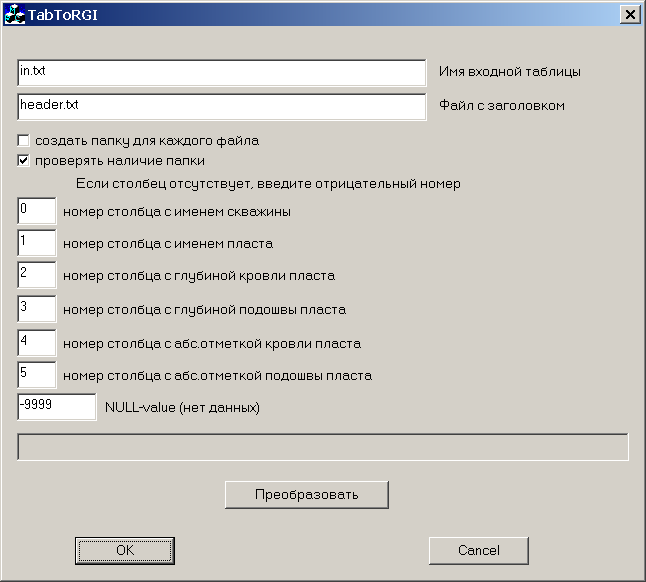Screen dimensions: 646x582
Task: Click the 'NULL-value (нет данных)' label
Action: point(183,407)
